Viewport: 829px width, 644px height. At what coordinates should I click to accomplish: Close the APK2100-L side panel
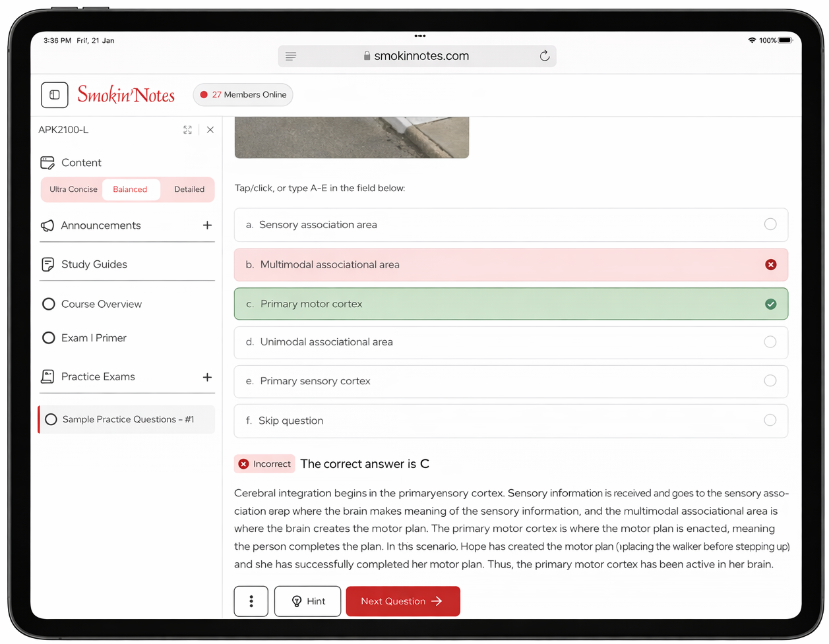click(210, 130)
